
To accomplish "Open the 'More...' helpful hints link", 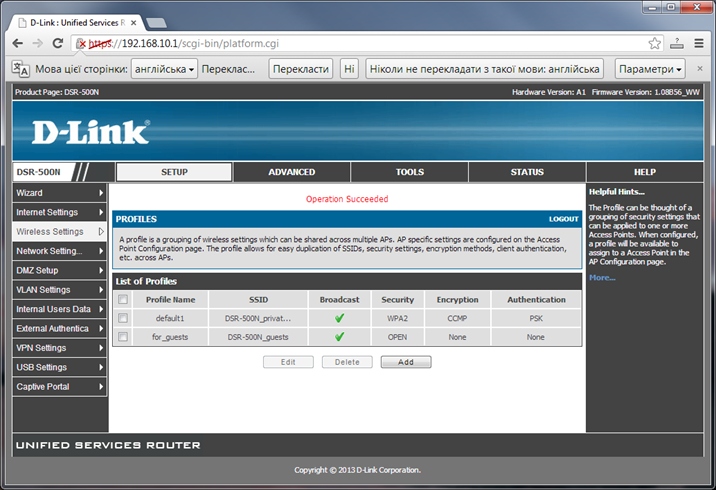I will 602,277.
